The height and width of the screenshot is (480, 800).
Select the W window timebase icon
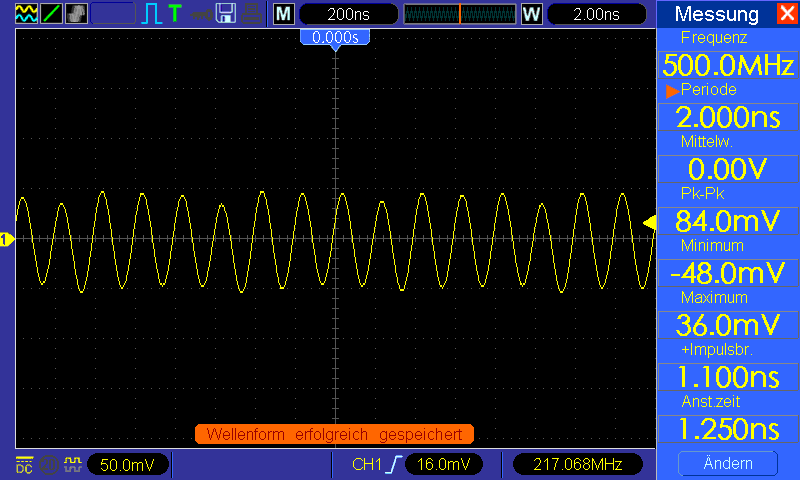point(531,14)
